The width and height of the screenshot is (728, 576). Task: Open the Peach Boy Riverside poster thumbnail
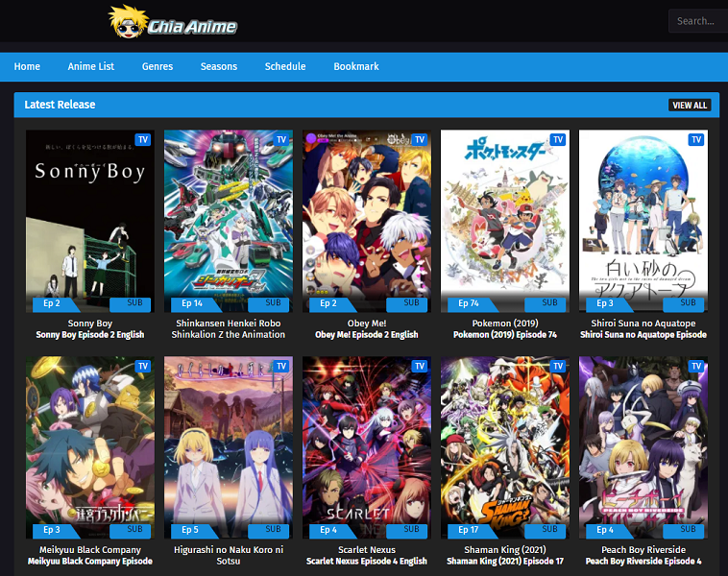[x=643, y=447]
